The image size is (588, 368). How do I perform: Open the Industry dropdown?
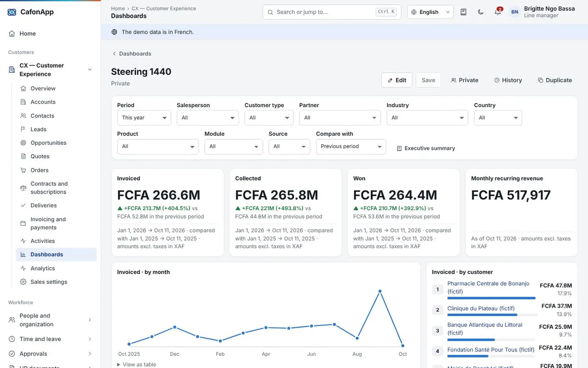pos(427,118)
